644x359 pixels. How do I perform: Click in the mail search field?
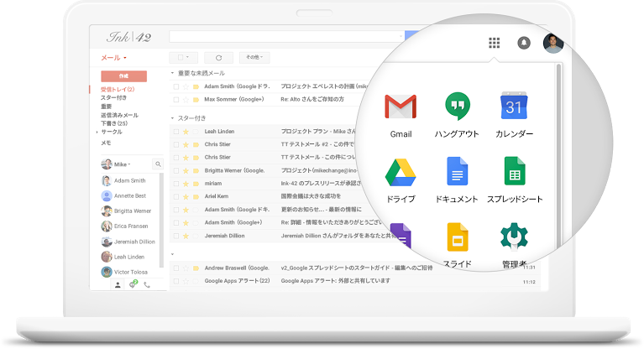click(x=286, y=36)
